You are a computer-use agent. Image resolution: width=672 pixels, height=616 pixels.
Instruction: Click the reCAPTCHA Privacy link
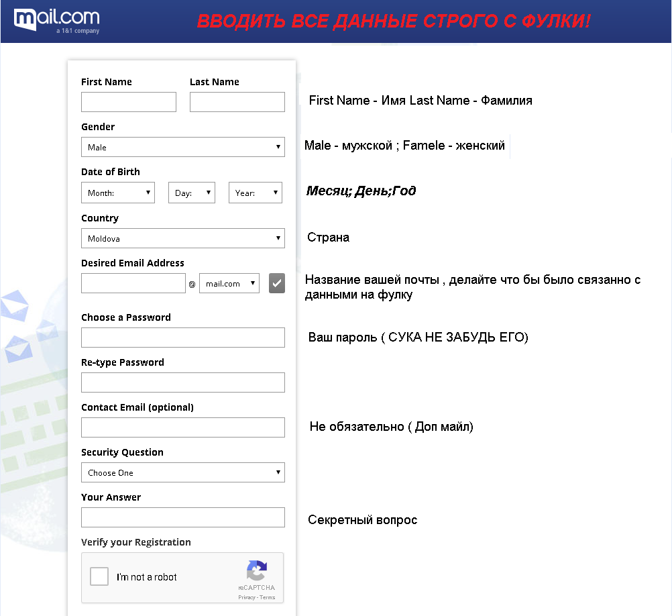click(246, 597)
